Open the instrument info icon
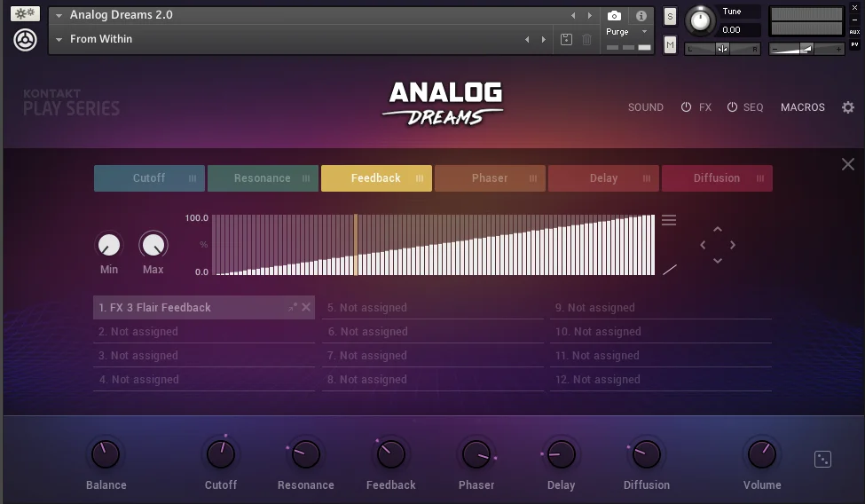This screenshot has height=504, width=865. click(x=641, y=15)
